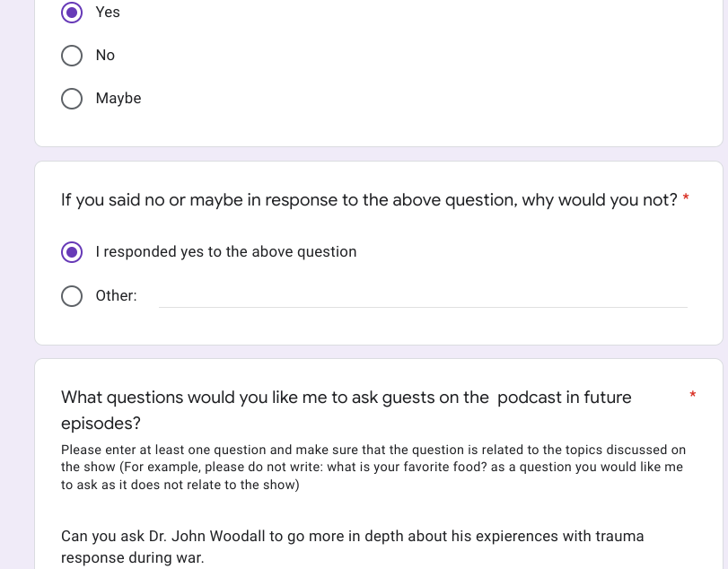This screenshot has width=728, height=569.
Task: Click required asterisk beside podcast question
Action: 693,395
